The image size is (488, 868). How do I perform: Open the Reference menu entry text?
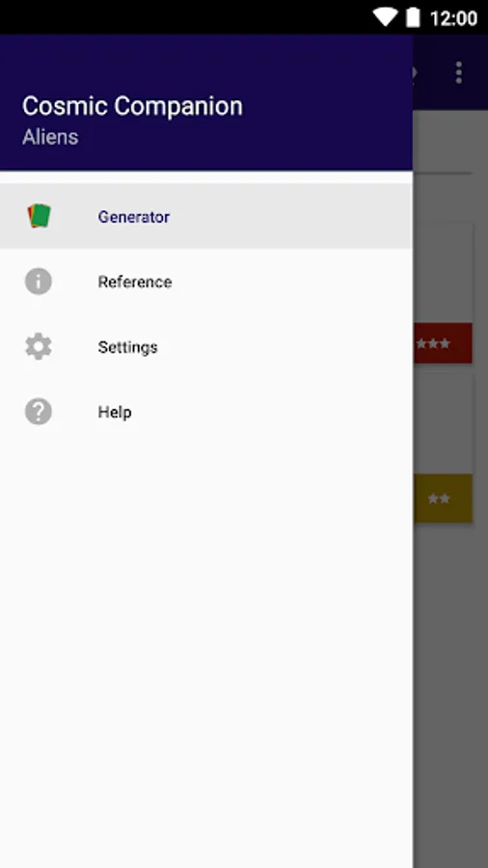pyautogui.click(x=135, y=282)
